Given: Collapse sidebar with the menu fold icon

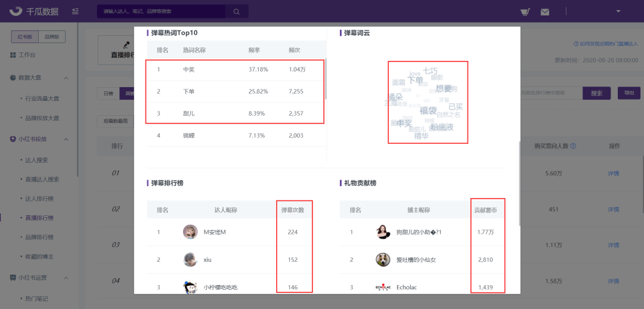Looking at the screenshot, I should click(x=75, y=11).
